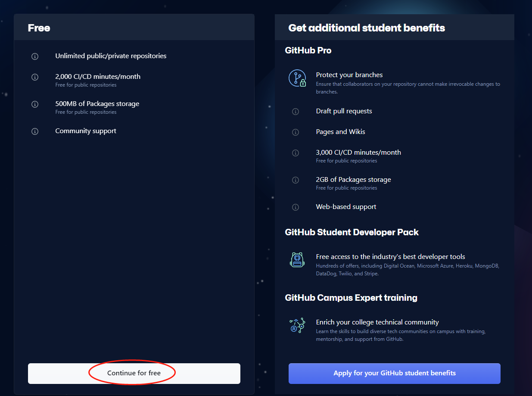Click the Protect your branches lock icon
Image resolution: width=532 pixels, height=396 pixels.
[x=297, y=78]
